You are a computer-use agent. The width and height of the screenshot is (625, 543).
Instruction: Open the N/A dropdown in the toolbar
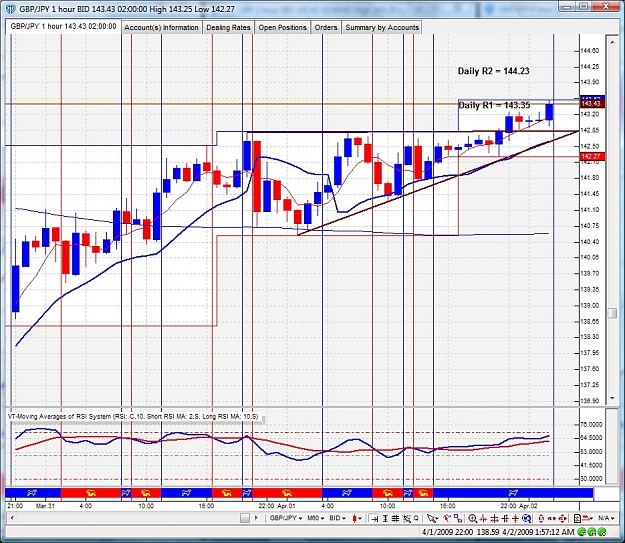click(x=606, y=518)
